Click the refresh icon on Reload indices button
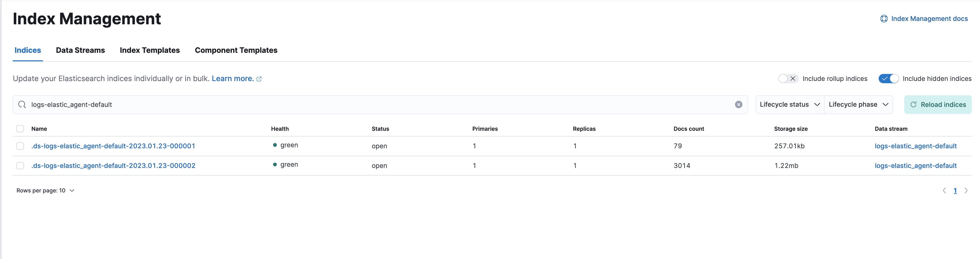Screen dimensions: 980x259 (913, 104)
